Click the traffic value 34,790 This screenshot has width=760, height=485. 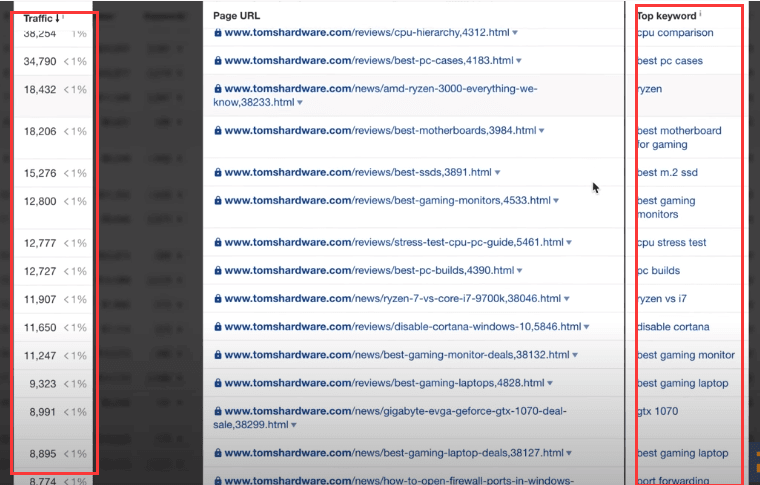[40, 62]
